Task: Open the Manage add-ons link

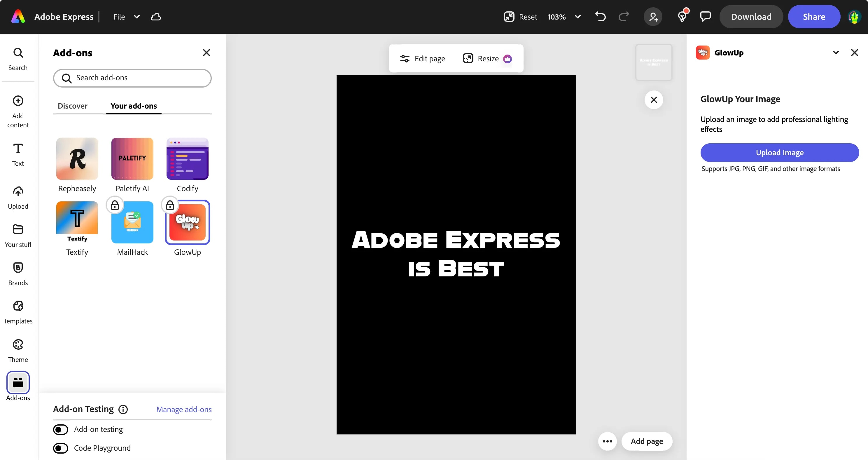Action: (184, 409)
